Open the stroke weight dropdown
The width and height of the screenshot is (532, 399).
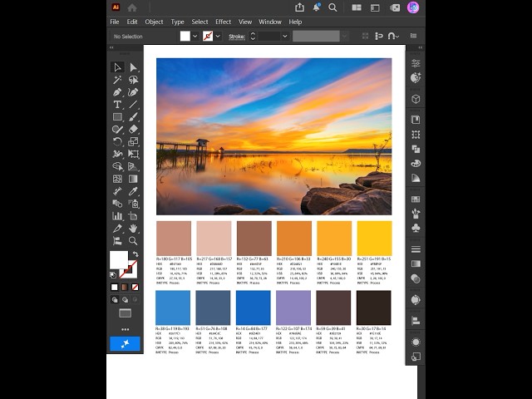[x=285, y=36]
